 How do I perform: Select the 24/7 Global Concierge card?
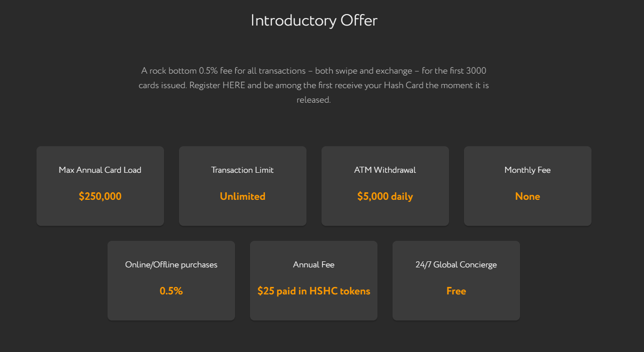point(456,280)
